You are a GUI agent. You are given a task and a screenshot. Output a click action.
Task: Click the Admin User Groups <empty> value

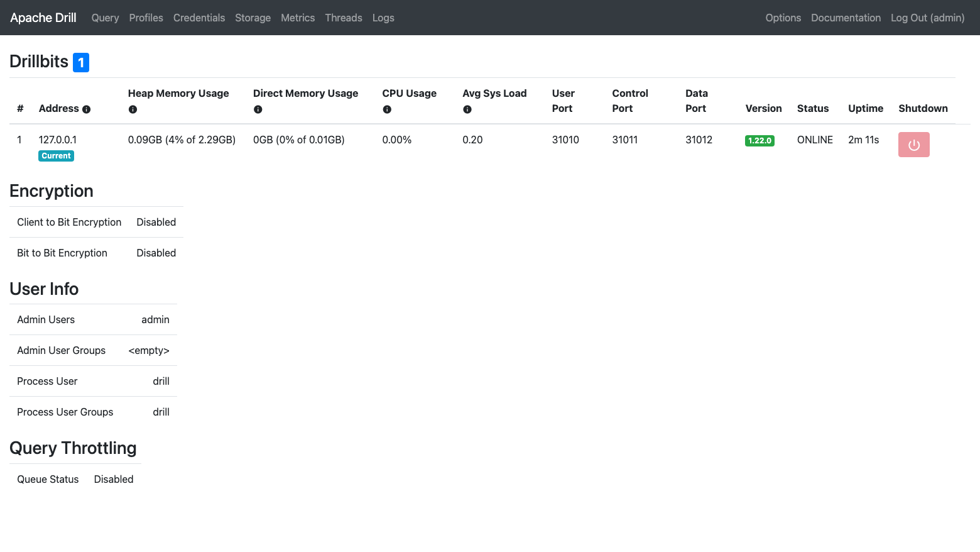coord(149,350)
